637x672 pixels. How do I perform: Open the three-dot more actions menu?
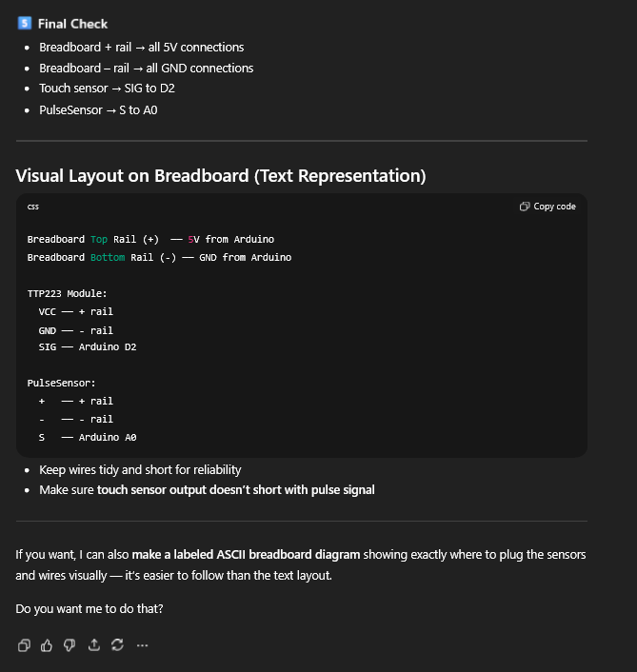[142, 645]
